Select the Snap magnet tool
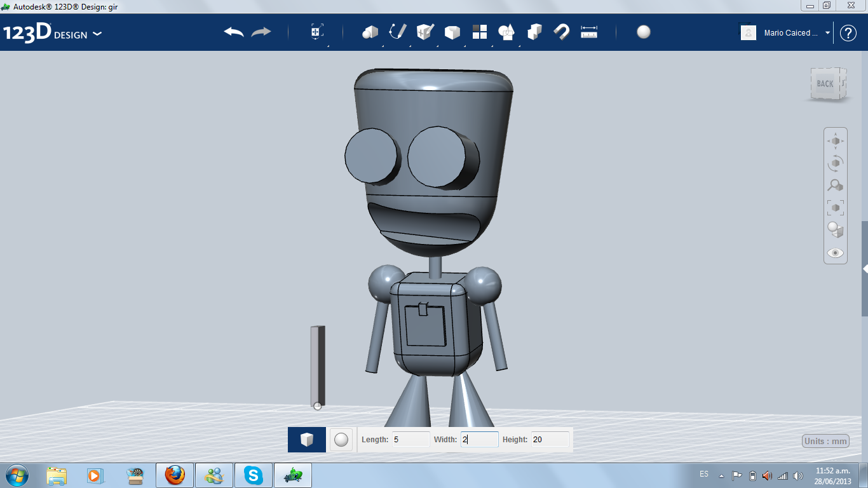The width and height of the screenshot is (868, 488). click(x=562, y=32)
